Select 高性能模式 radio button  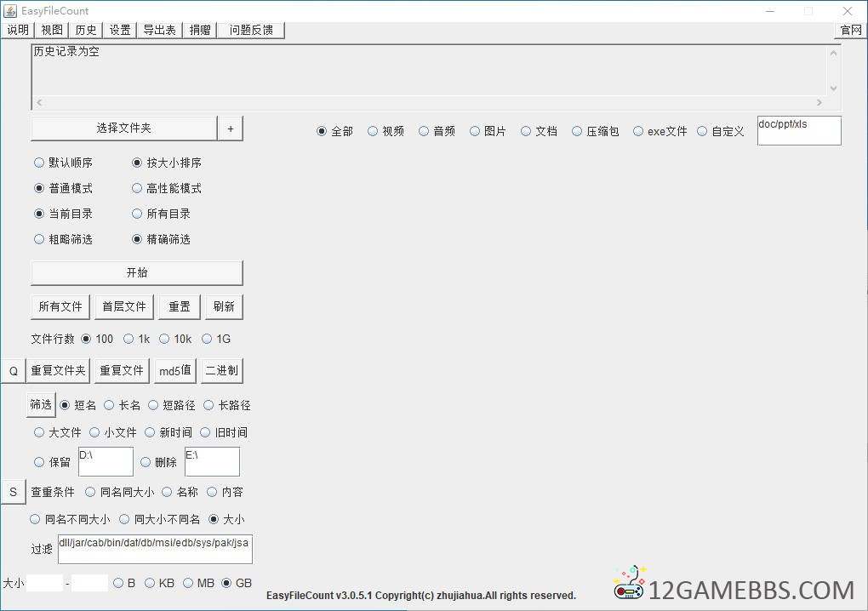pos(167,188)
